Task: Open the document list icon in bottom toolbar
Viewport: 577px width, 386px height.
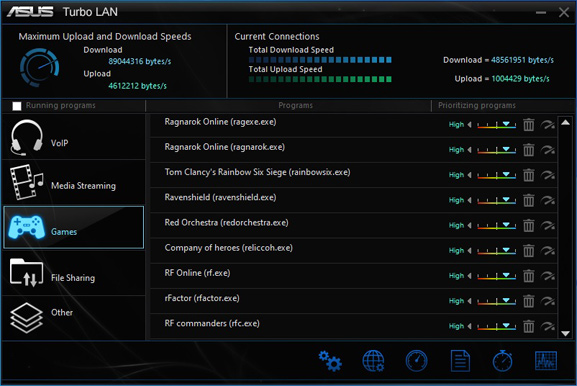Action: pos(460,361)
